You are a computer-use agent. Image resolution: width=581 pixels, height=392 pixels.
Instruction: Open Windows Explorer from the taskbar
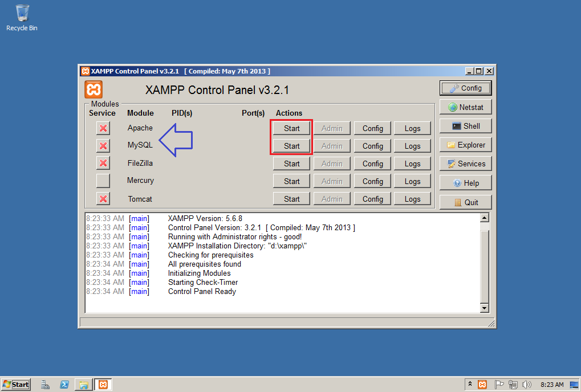pos(83,385)
